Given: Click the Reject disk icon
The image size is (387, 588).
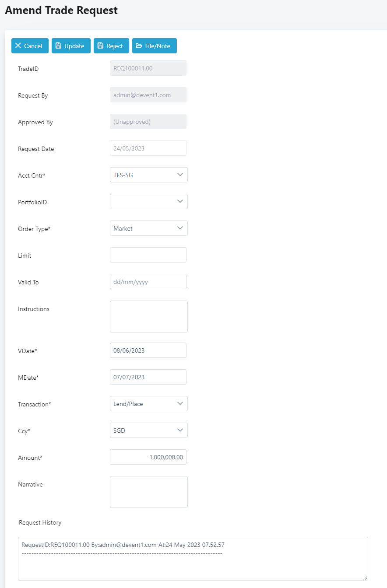Looking at the screenshot, I should [x=100, y=46].
